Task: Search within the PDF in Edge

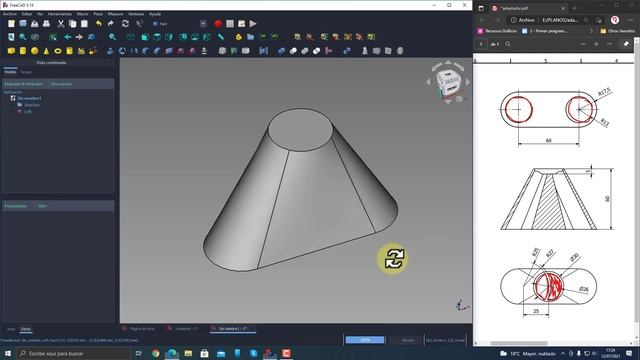Action: coord(508,44)
